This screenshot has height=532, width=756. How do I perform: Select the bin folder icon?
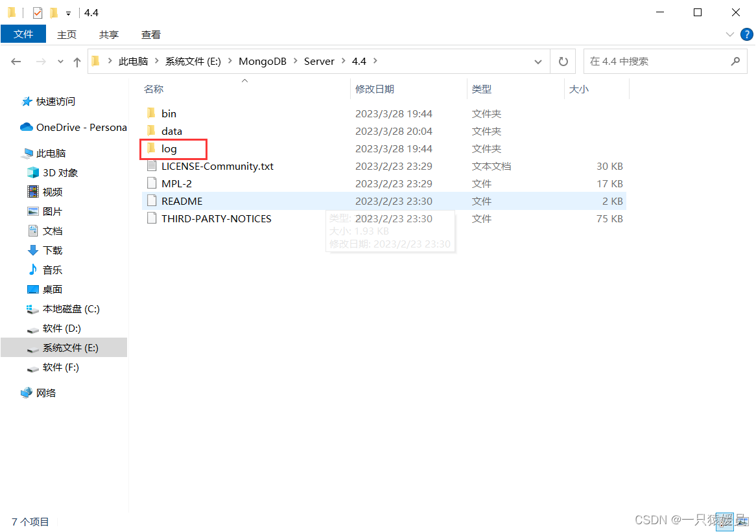pos(151,113)
